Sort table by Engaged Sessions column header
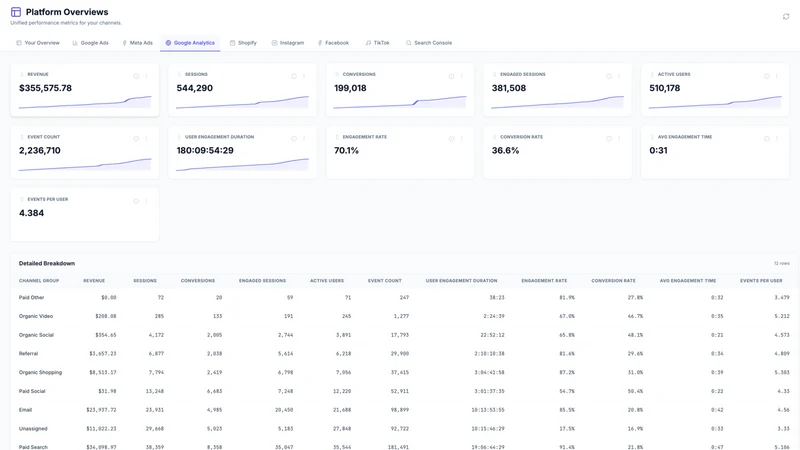 pyautogui.click(x=262, y=281)
